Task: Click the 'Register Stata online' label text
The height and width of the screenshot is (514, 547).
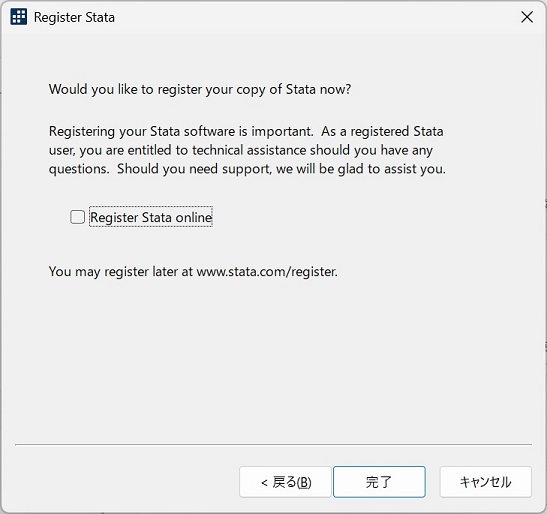Action: (x=151, y=217)
